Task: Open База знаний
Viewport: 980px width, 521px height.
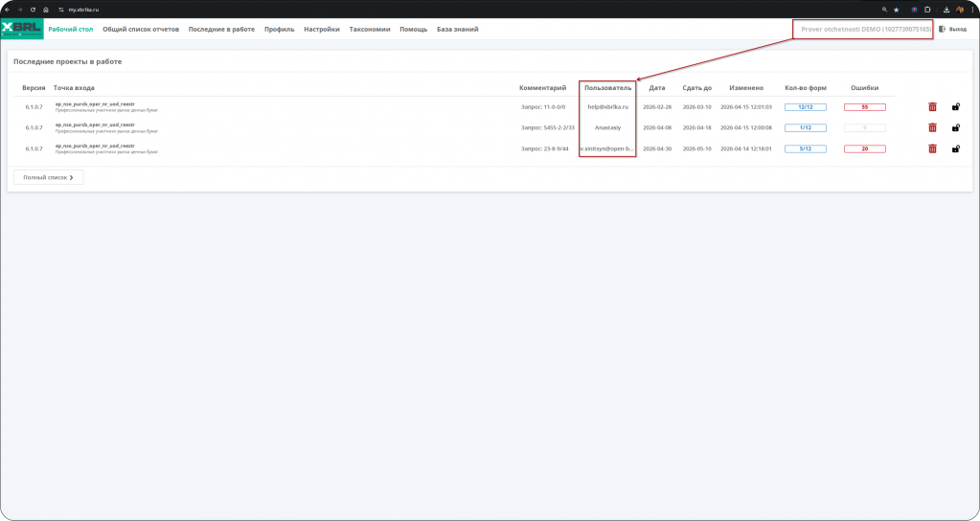Action: (x=458, y=29)
